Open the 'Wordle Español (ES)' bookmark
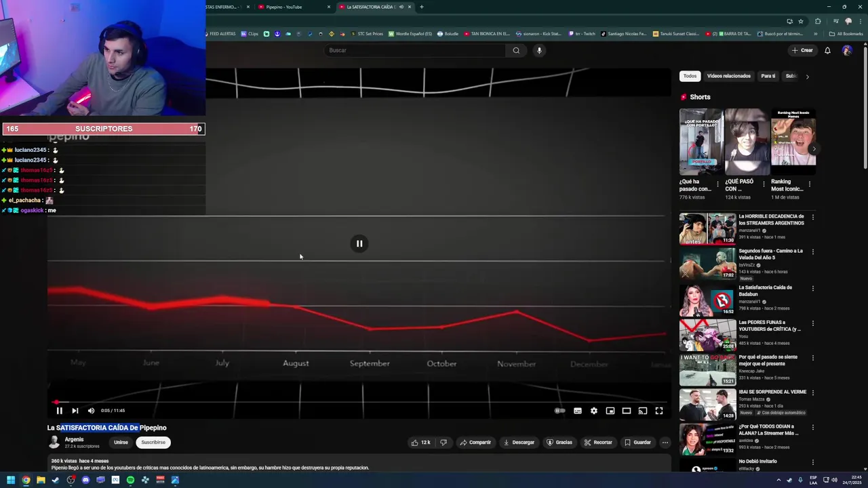 [410, 34]
